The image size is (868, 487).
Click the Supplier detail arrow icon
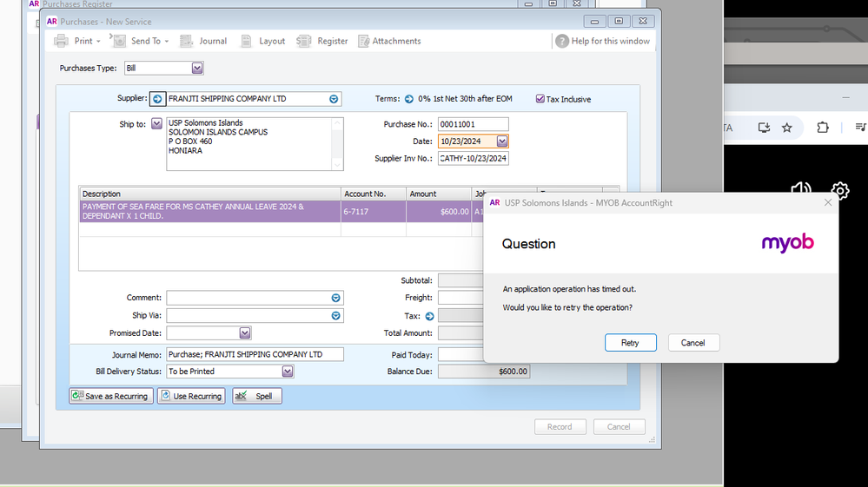click(157, 99)
